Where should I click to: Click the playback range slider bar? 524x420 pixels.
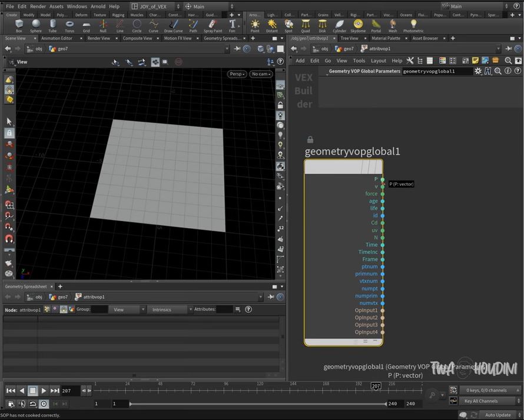[x=258, y=404]
